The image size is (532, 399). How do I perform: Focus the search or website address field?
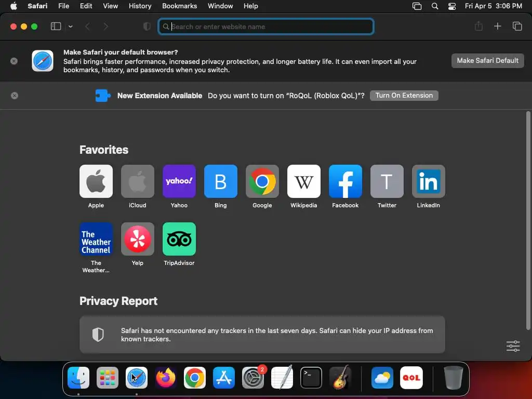click(x=266, y=26)
